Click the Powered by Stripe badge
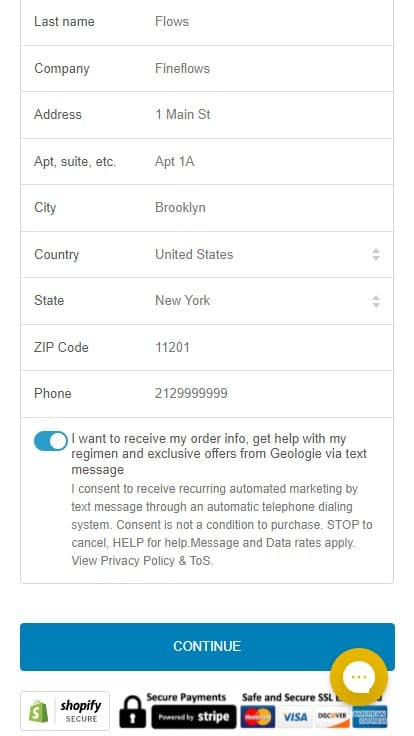The image size is (414, 736). (194, 717)
